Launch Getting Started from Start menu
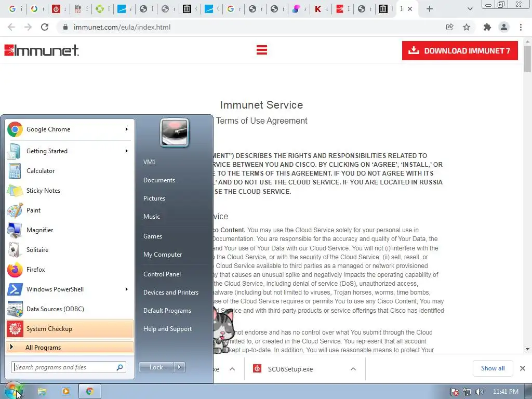Viewport: 532px width, 399px height. (x=70, y=151)
